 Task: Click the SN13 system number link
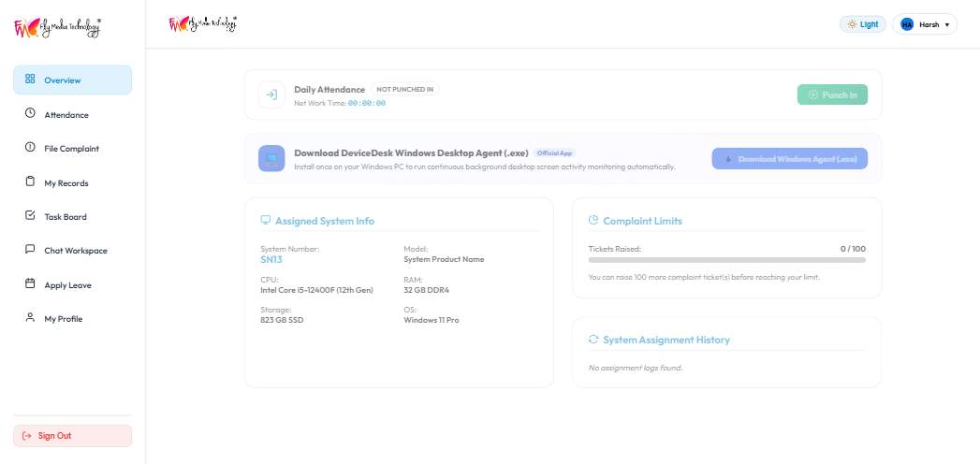[271, 260]
